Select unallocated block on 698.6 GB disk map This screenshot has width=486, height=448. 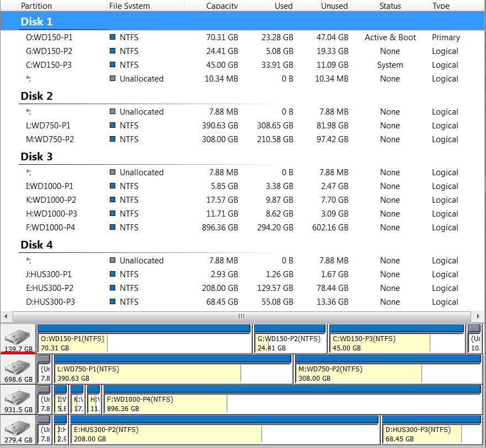pos(44,369)
